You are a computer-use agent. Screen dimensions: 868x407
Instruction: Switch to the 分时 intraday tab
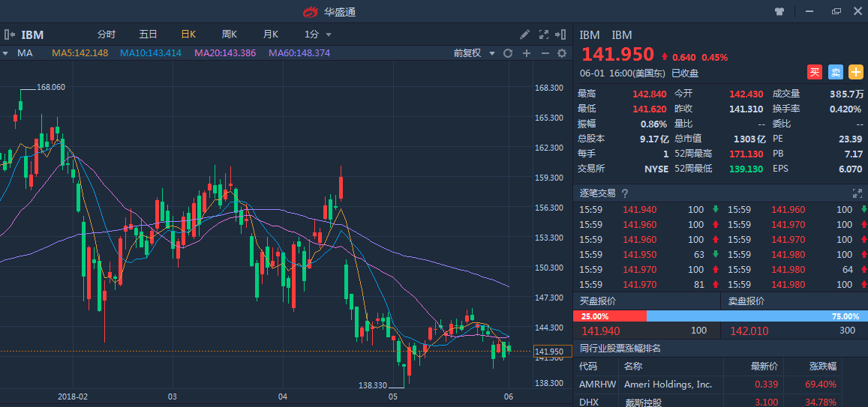pyautogui.click(x=107, y=34)
